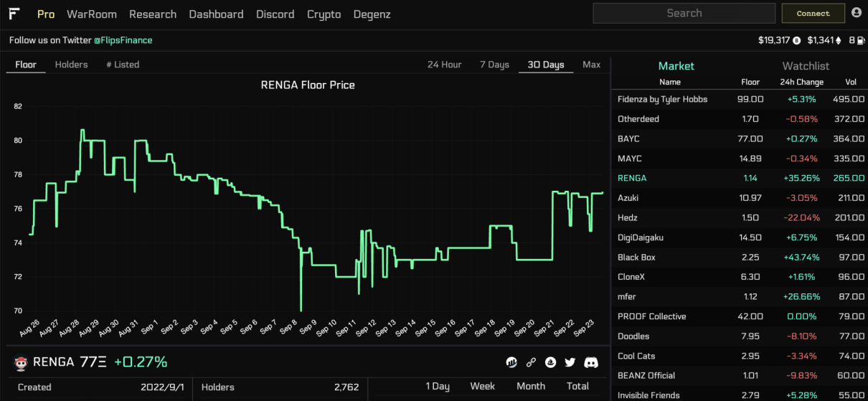Open the user profile icon
The height and width of the screenshot is (401, 868).
point(856,13)
